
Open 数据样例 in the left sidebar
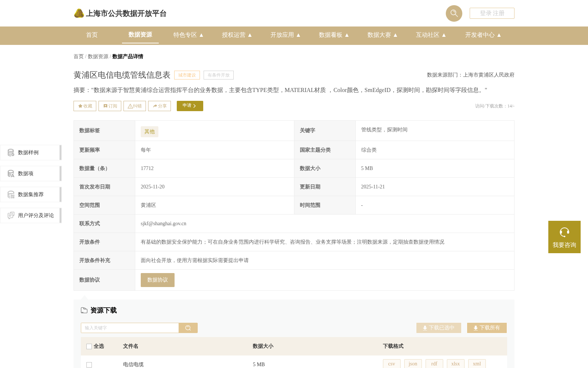pos(31,153)
